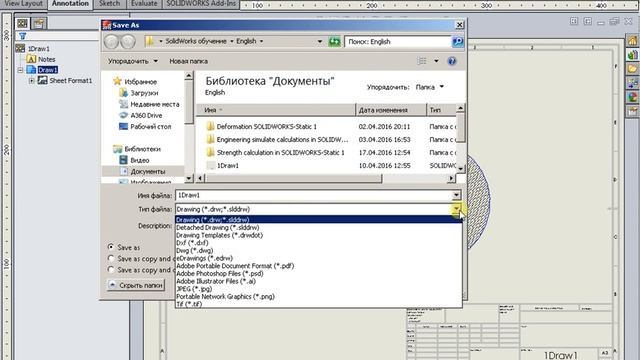The height and width of the screenshot is (360, 640).
Task: Select first Save as copy and radio option
Action: click(x=111, y=258)
